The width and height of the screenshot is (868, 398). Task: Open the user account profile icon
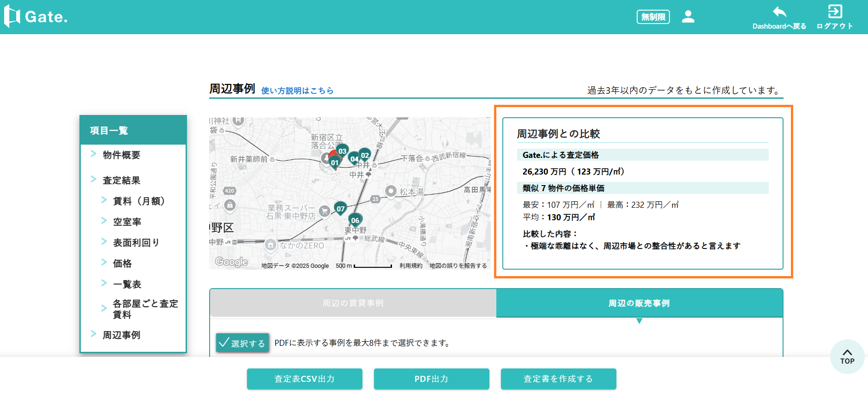tap(688, 17)
